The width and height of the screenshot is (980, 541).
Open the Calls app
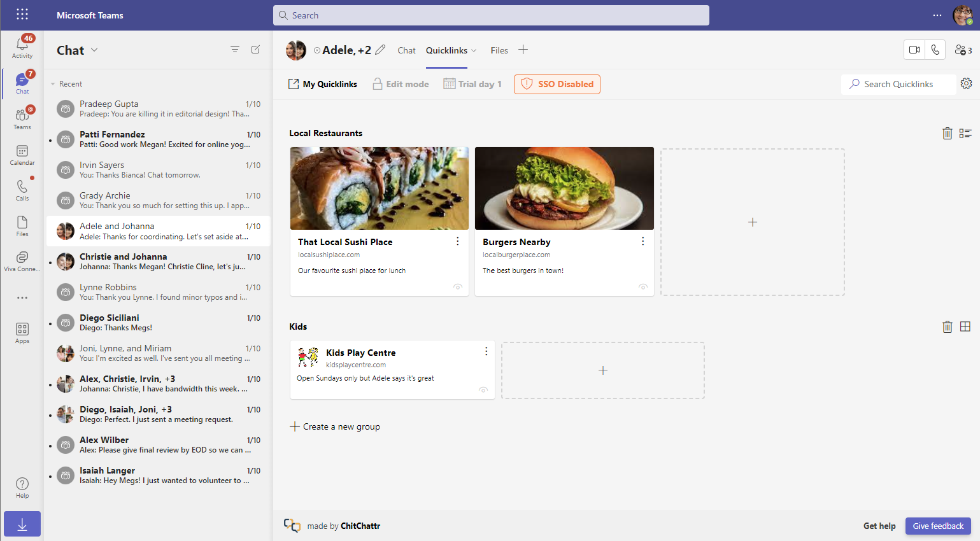[x=22, y=190]
